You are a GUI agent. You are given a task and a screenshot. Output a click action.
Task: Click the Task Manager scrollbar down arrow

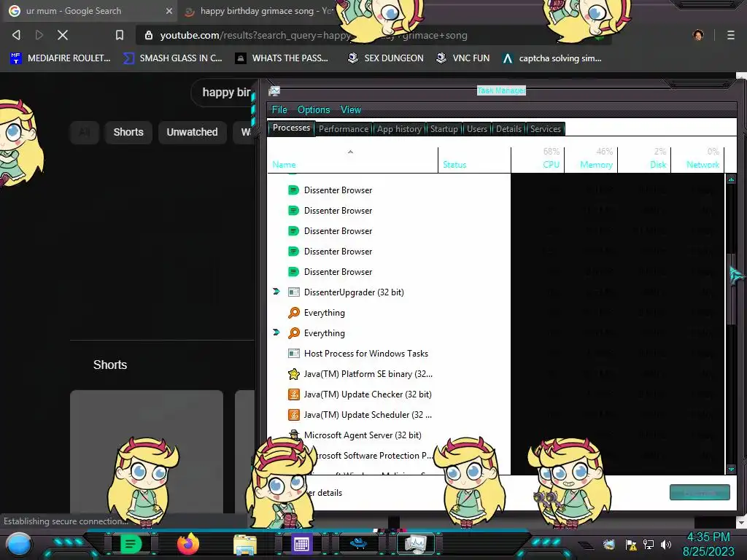[x=731, y=469]
